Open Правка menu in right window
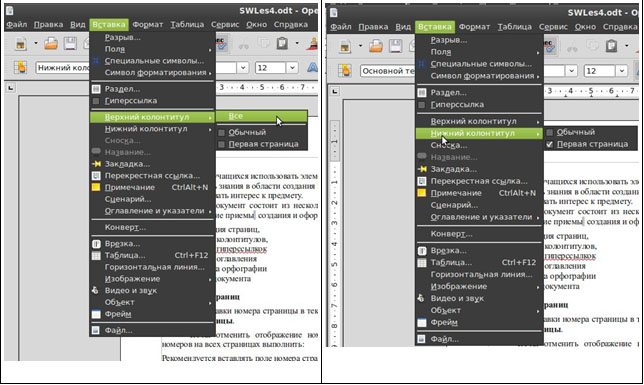 point(373,27)
